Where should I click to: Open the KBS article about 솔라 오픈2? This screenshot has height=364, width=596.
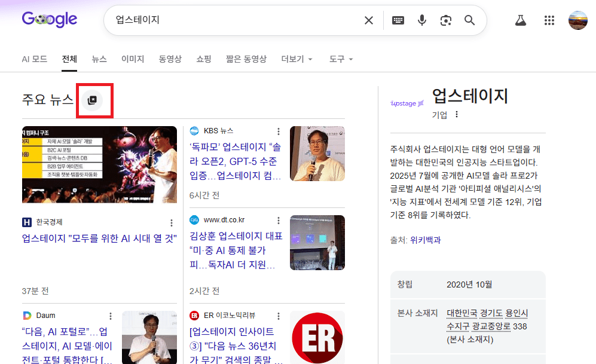(236, 161)
